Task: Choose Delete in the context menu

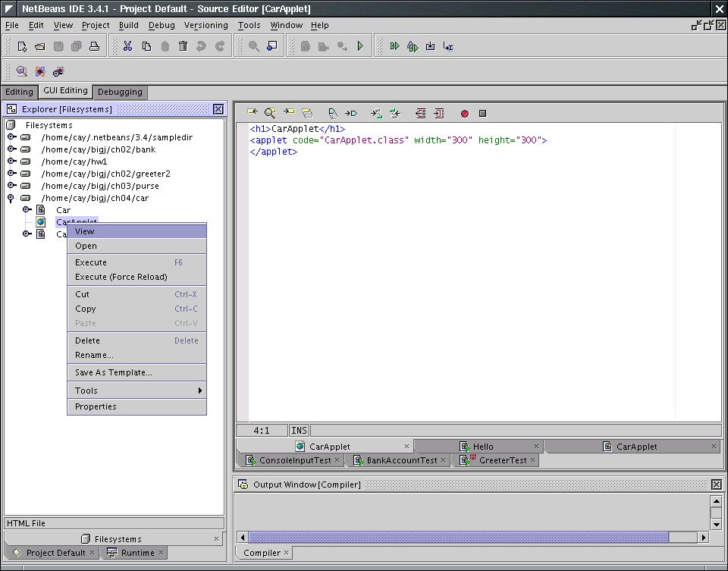Action: click(x=137, y=340)
